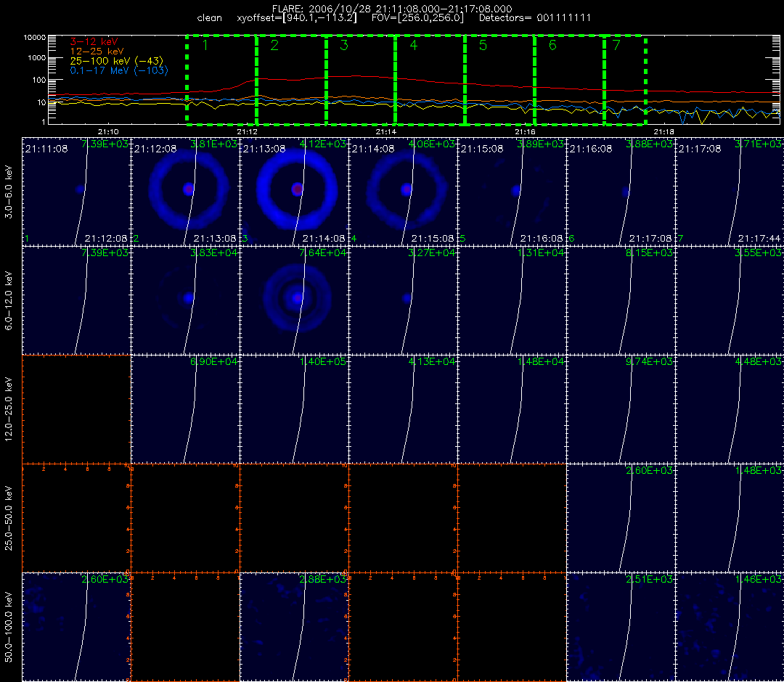784x682 pixels.
Task: Click the 'clean' algorithm label in header
Action: (x=210, y=18)
